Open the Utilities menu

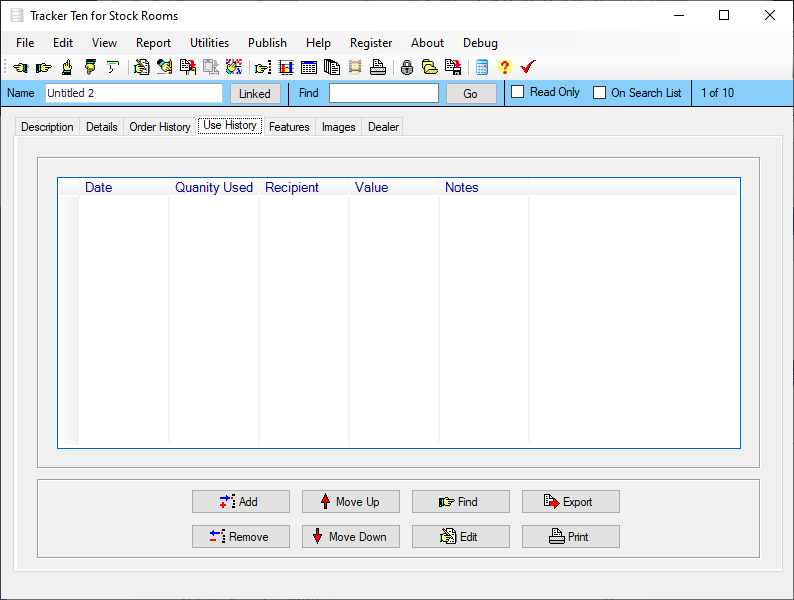pyautogui.click(x=209, y=43)
